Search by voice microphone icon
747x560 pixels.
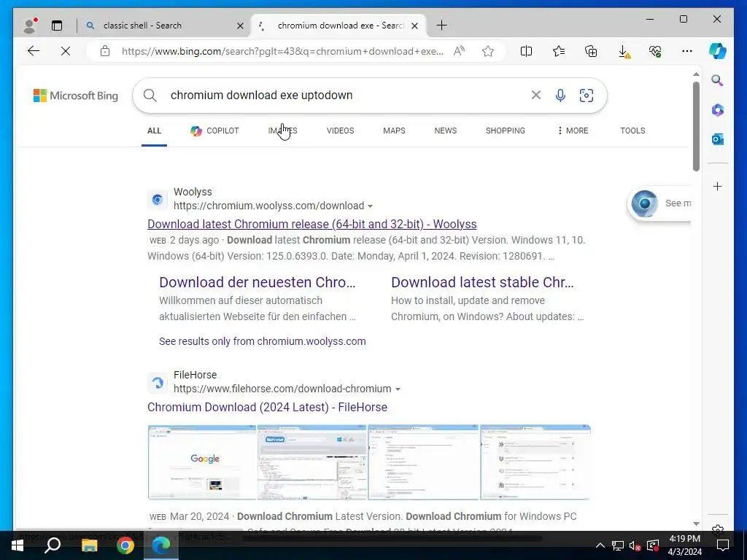pos(561,96)
